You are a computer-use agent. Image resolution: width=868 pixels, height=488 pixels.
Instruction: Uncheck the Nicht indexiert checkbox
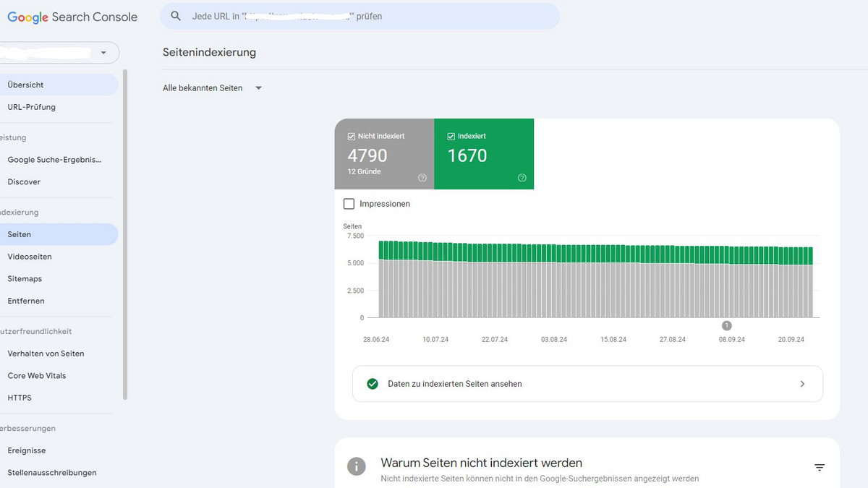pos(352,136)
